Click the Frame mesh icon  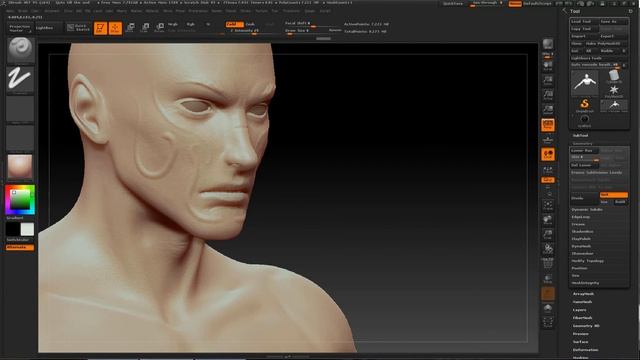coord(548,205)
